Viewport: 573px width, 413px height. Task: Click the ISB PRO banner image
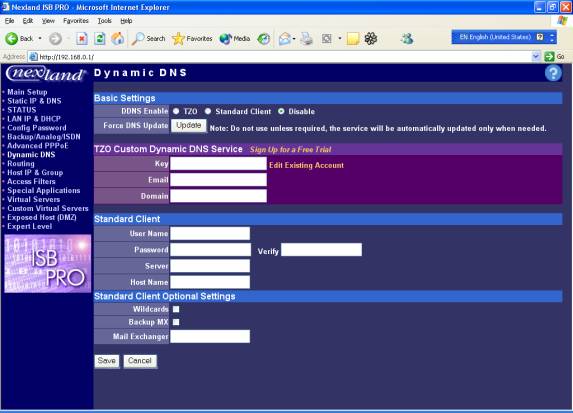coord(48,264)
